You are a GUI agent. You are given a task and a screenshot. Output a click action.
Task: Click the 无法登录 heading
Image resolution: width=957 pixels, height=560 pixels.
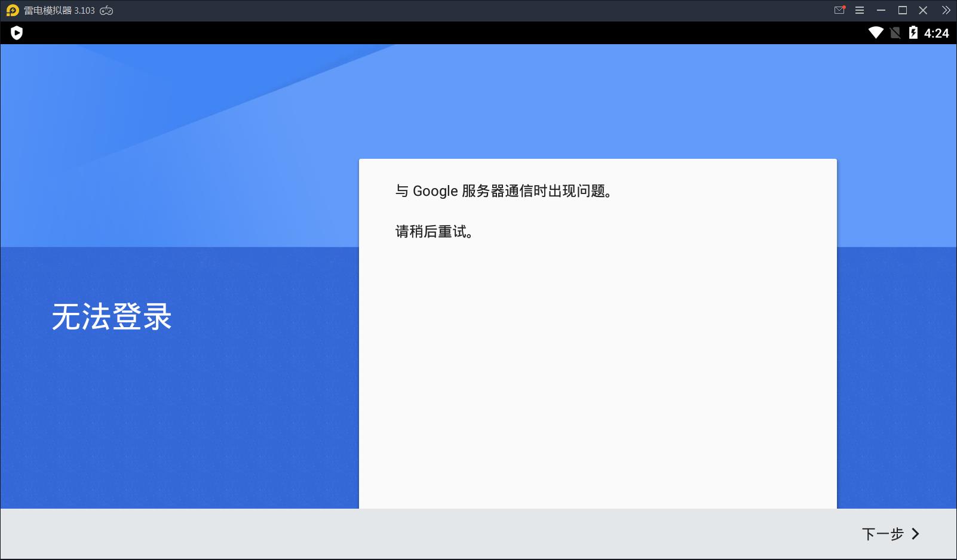(112, 316)
